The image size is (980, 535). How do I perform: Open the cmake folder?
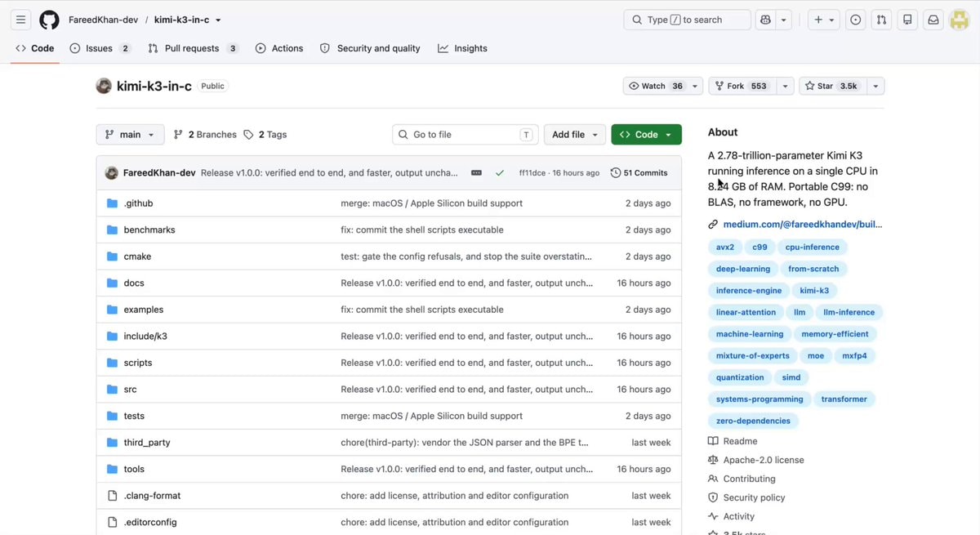click(x=137, y=256)
